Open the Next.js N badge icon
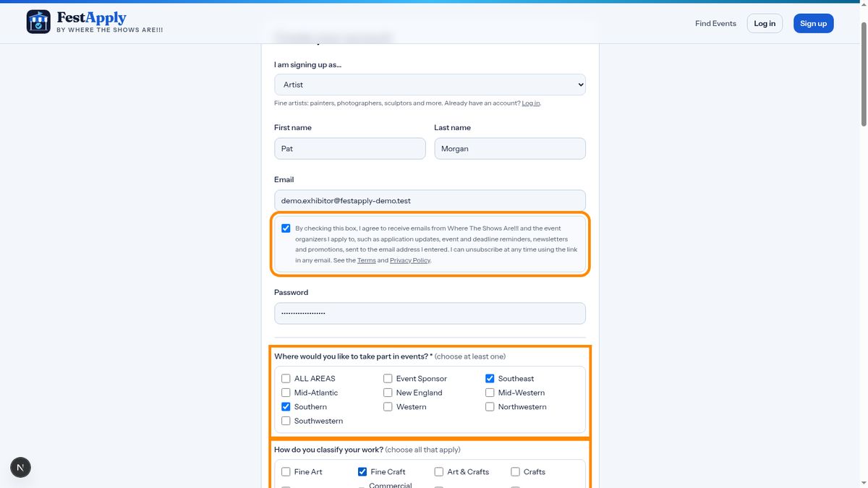 click(20, 468)
